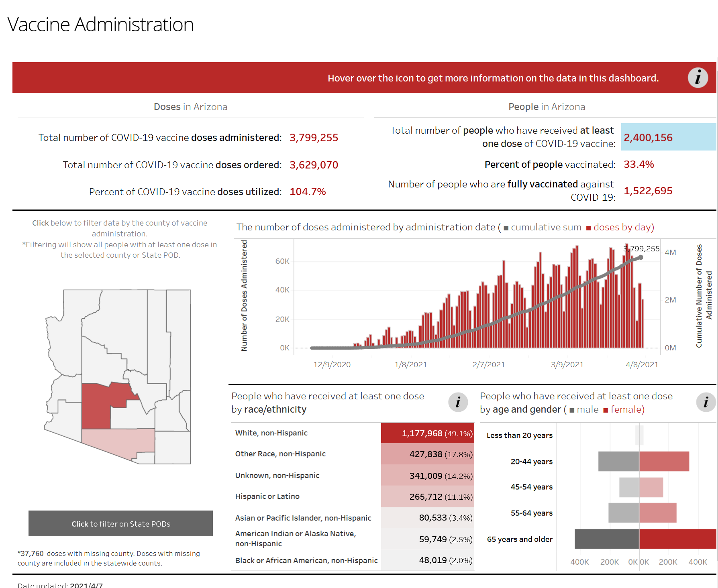
Task: Select the White, non-Hispanic count bar
Action: pos(427,433)
